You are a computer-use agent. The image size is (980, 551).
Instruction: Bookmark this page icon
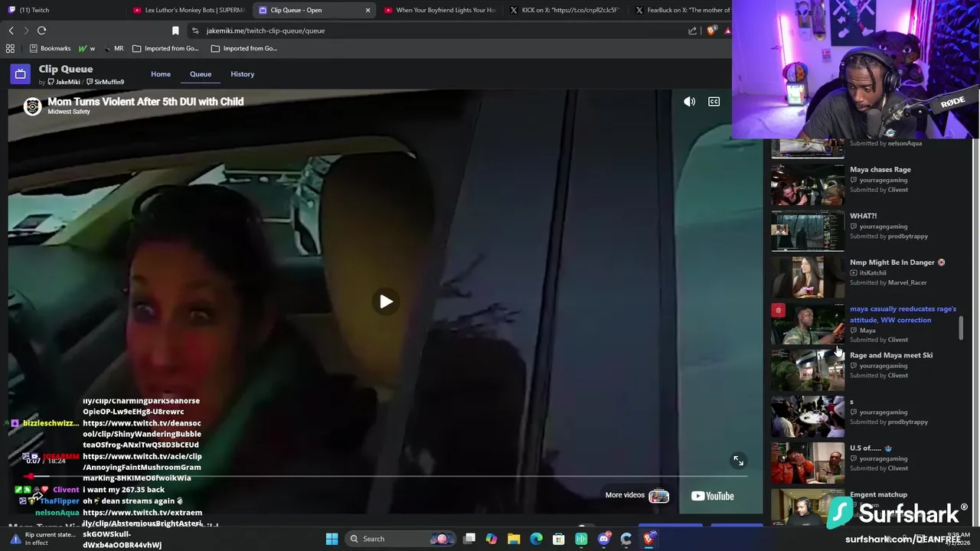[175, 31]
